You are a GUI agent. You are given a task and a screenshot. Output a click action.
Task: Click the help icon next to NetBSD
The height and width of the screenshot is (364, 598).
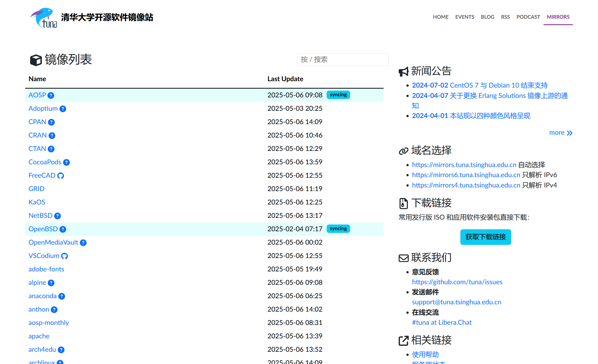coord(58,216)
